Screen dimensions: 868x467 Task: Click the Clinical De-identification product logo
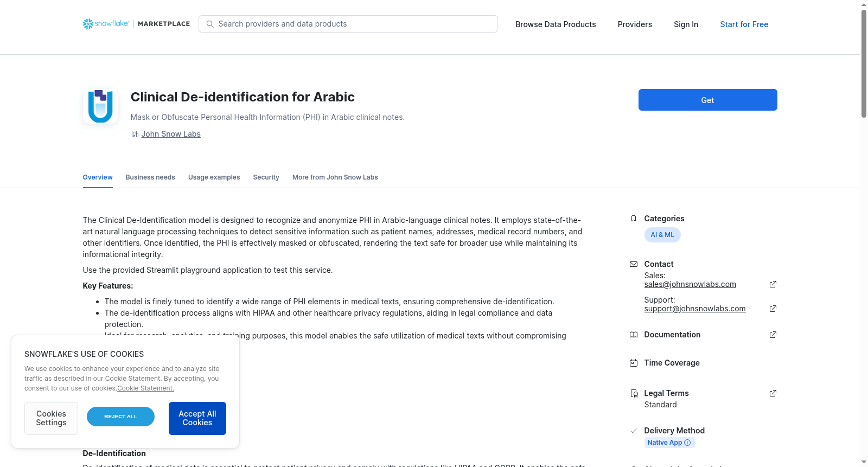pyautogui.click(x=100, y=106)
